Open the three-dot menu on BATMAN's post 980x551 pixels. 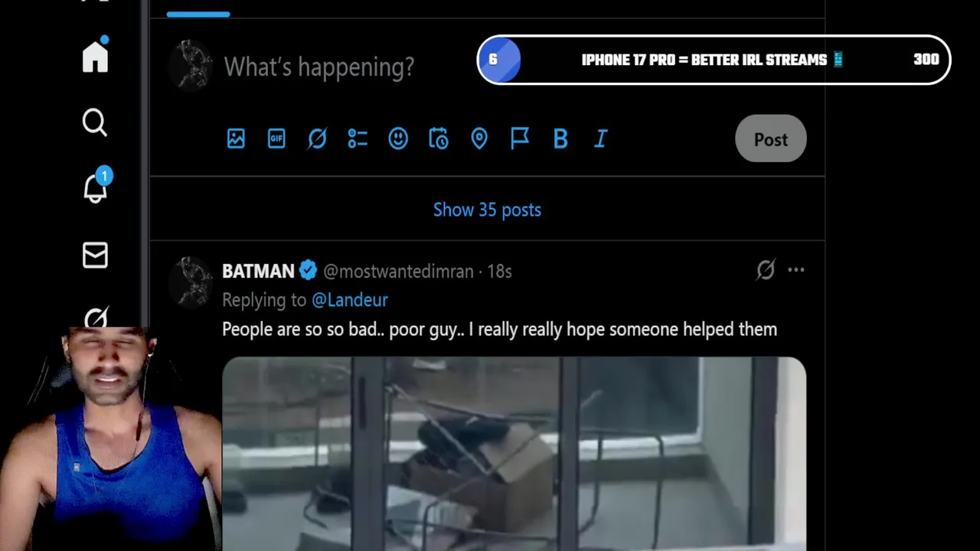[x=796, y=270]
